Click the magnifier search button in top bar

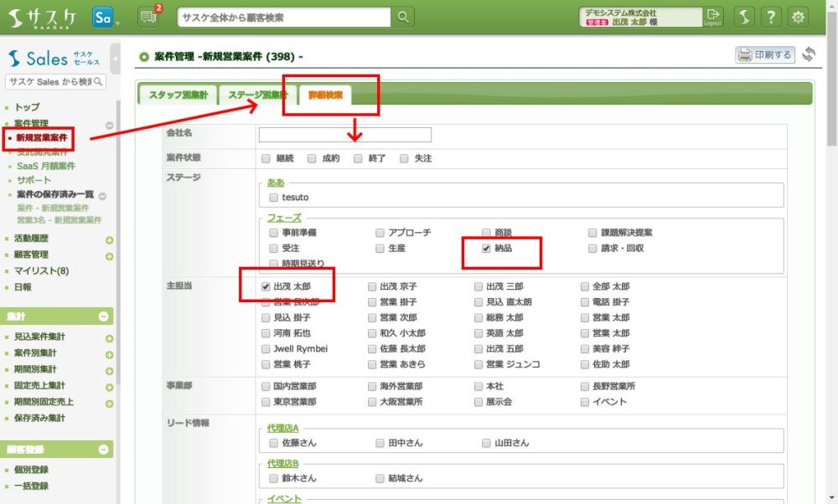pyautogui.click(x=404, y=17)
